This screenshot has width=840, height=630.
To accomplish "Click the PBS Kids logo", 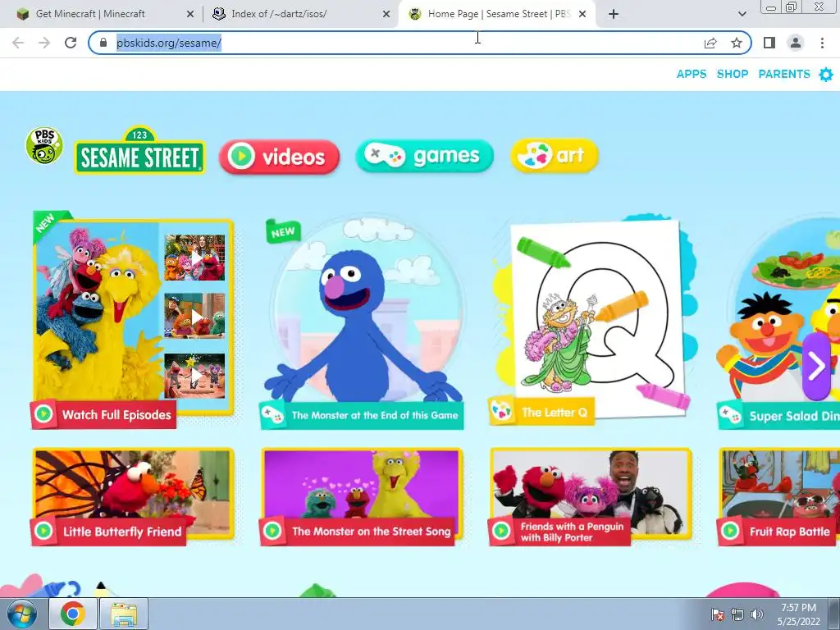I will (x=44, y=146).
